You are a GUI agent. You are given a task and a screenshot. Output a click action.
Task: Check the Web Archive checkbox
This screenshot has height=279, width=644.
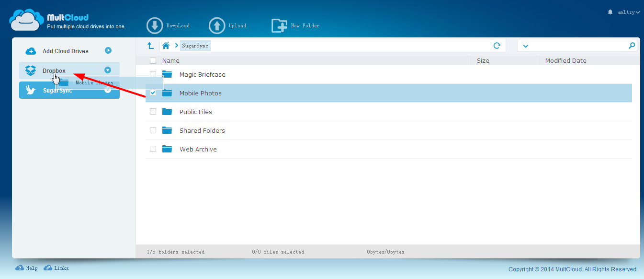(153, 149)
